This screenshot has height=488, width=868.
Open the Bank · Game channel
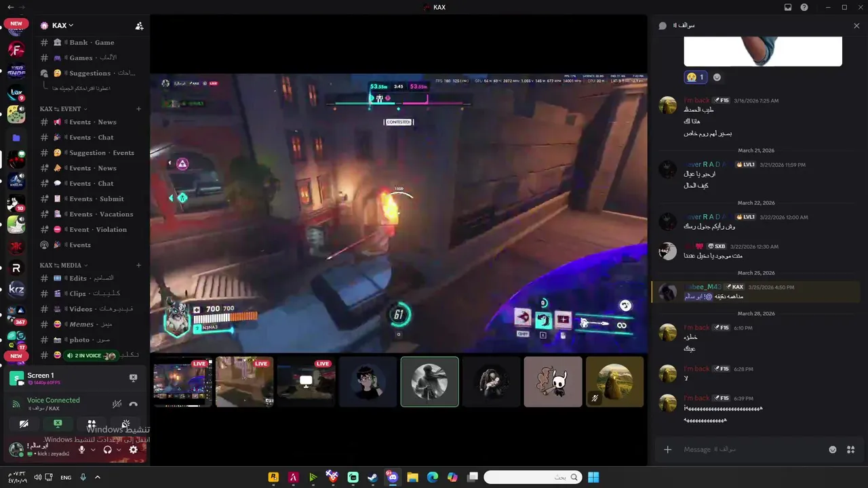(x=92, y=42)
